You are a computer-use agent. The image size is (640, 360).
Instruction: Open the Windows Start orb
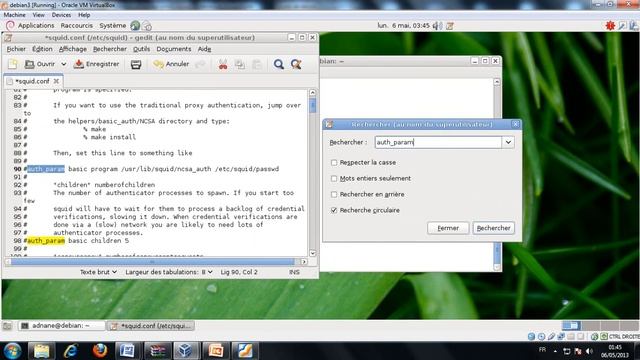point(12,351)
